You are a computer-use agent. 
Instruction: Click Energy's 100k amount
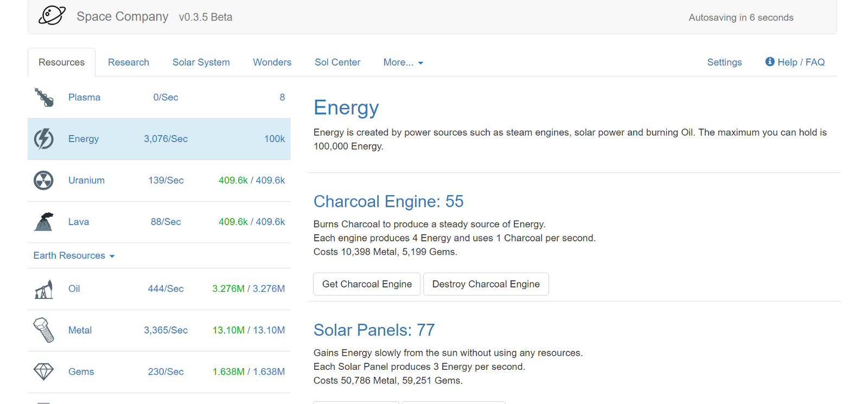[275, 139]
